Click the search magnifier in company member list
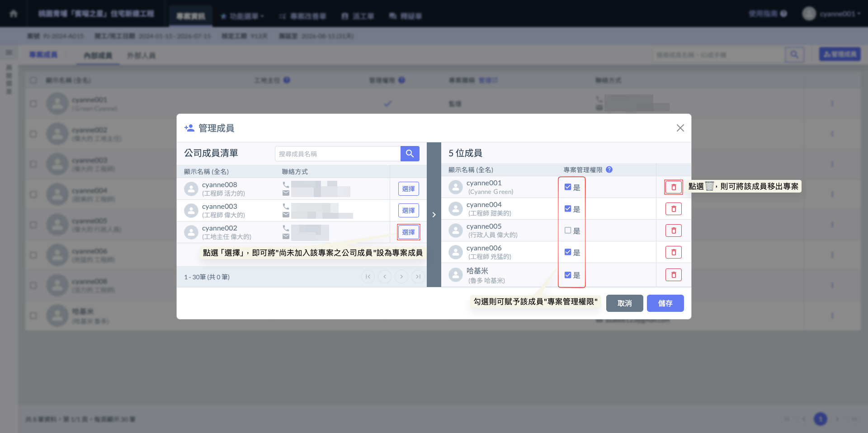868x433 pixels. click(x=410, y=154)
